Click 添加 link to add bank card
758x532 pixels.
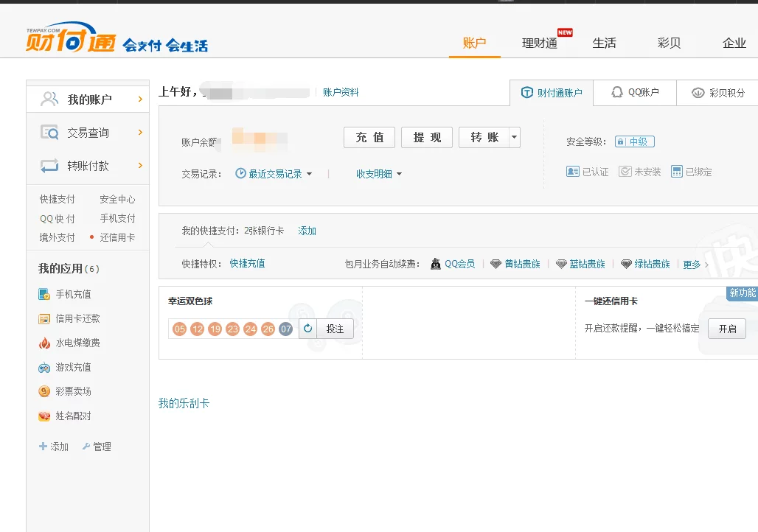pos(307,231)
